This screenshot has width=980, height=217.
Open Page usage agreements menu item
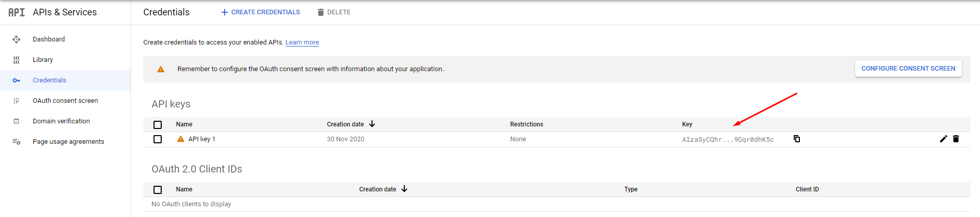pyautogui.click(x=69, y=142)
